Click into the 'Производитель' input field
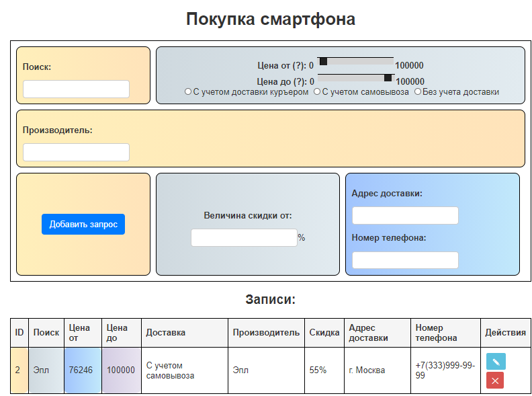 (76, 153)
